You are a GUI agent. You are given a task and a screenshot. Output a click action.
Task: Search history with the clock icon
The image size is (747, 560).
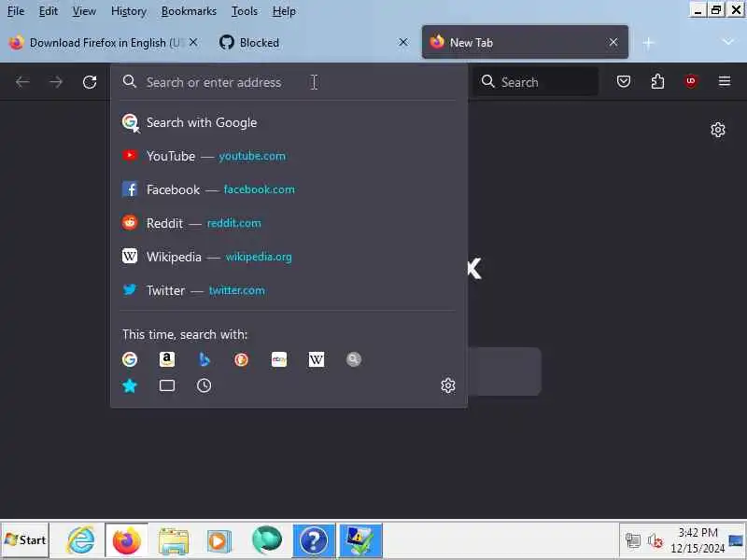pyautogui.click(x=204, y=385)
